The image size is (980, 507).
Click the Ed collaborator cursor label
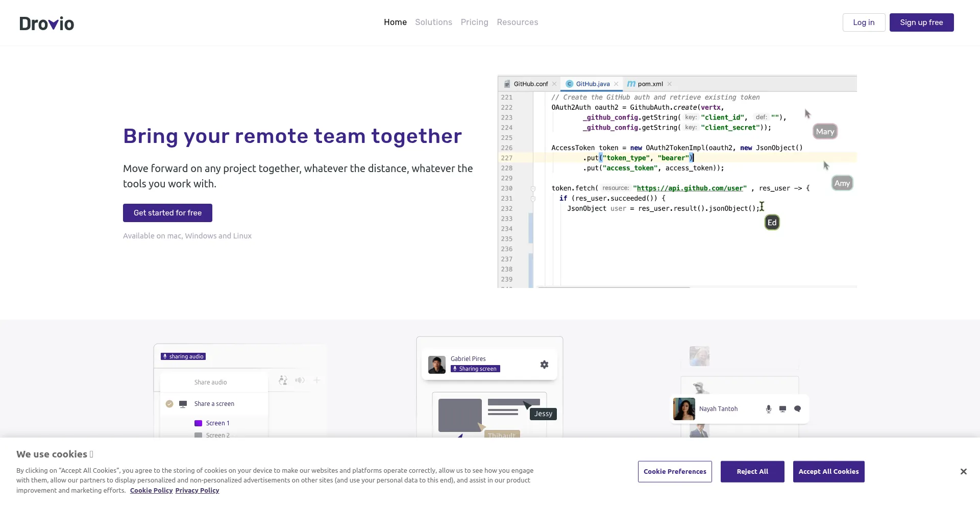772,223
